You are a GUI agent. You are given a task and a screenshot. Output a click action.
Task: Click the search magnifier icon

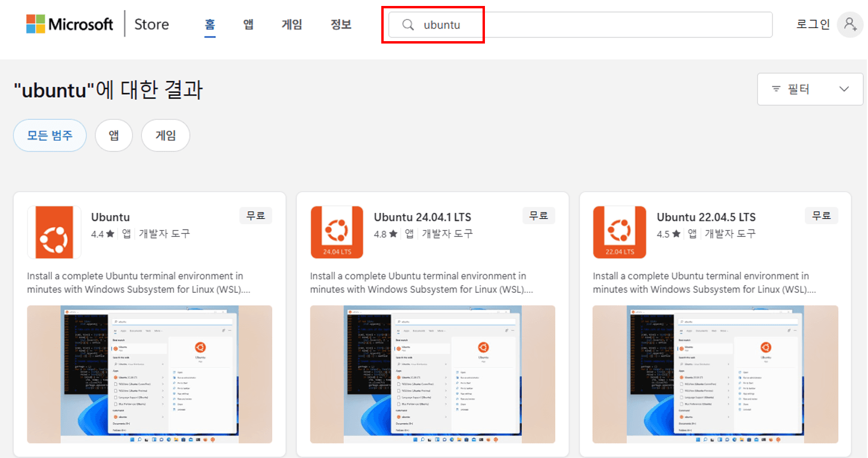pyautogui.click(x=408, y=25)
